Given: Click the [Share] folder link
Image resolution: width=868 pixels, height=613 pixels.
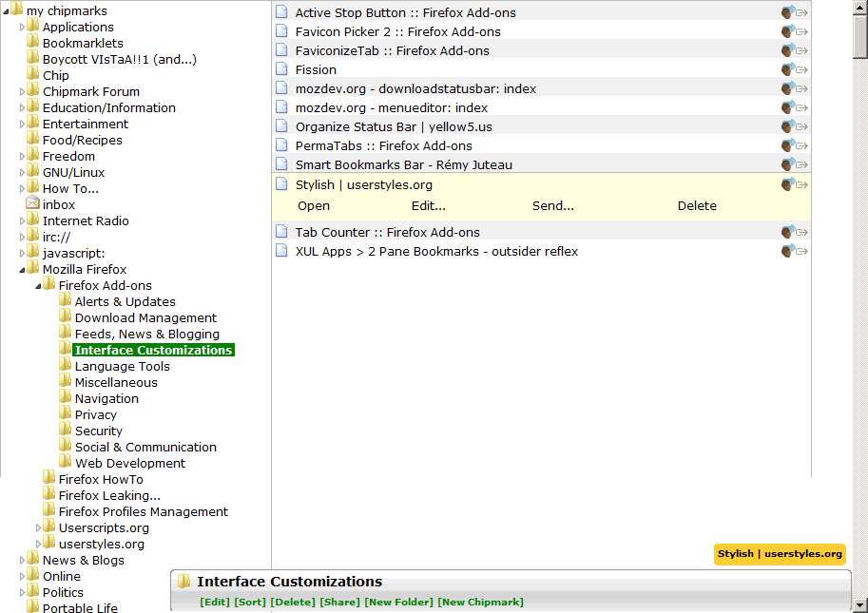Looking at the screenshot, I should coord(340,602).
